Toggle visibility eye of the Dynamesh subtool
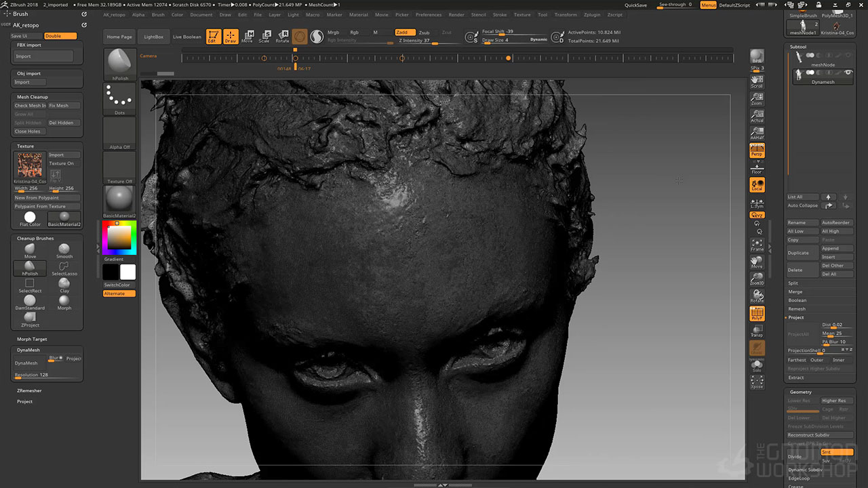The image size is (868, 488). (848, 73)
